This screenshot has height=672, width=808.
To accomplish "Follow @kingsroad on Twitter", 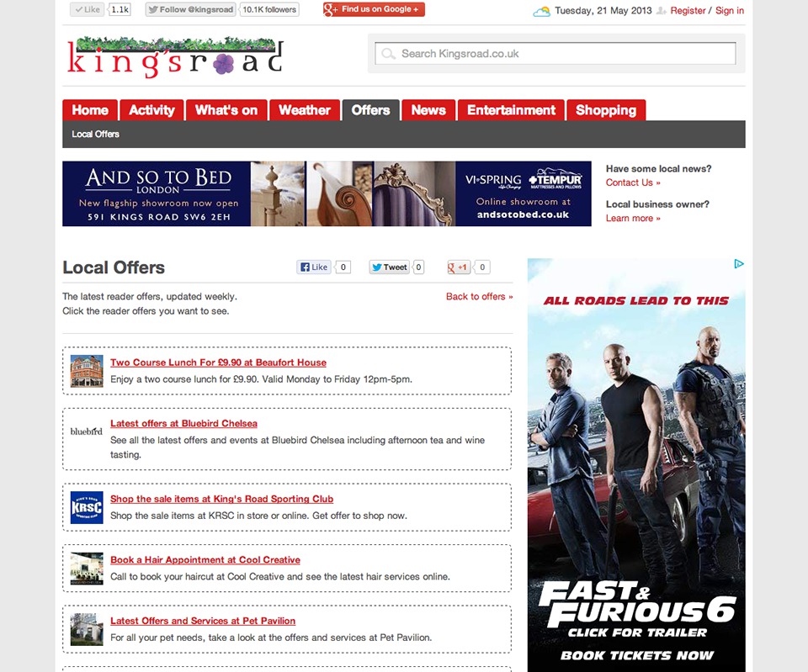I will point(191,9).
